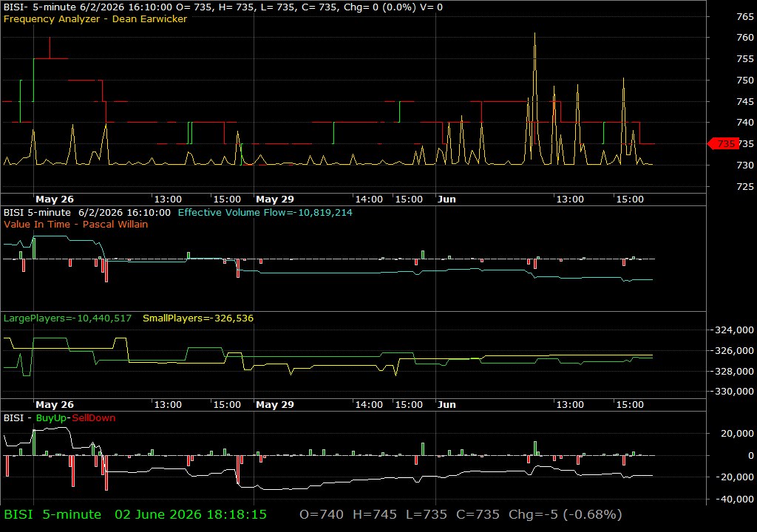Click the -328,000 axis label
The height and width of the screenshot is (532, 757).
734,371
